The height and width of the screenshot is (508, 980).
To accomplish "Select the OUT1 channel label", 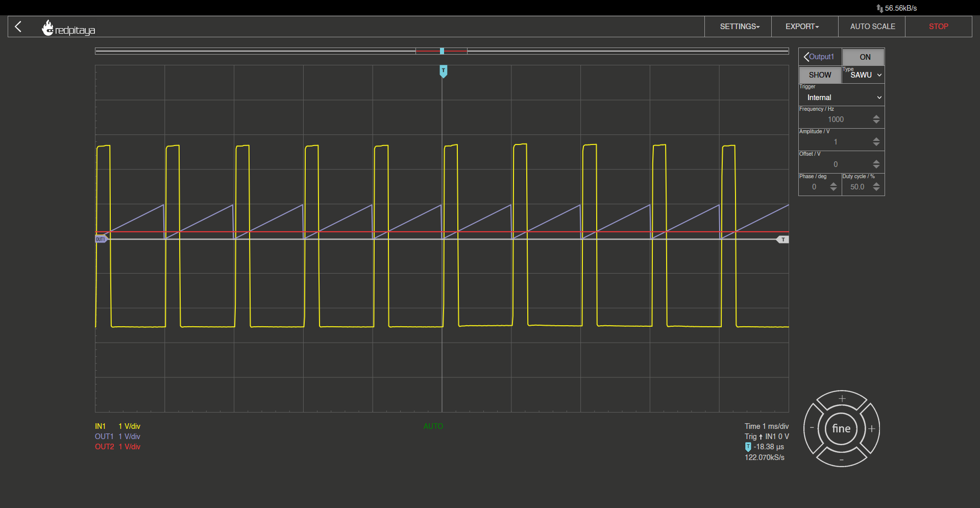I will (104, 437).
